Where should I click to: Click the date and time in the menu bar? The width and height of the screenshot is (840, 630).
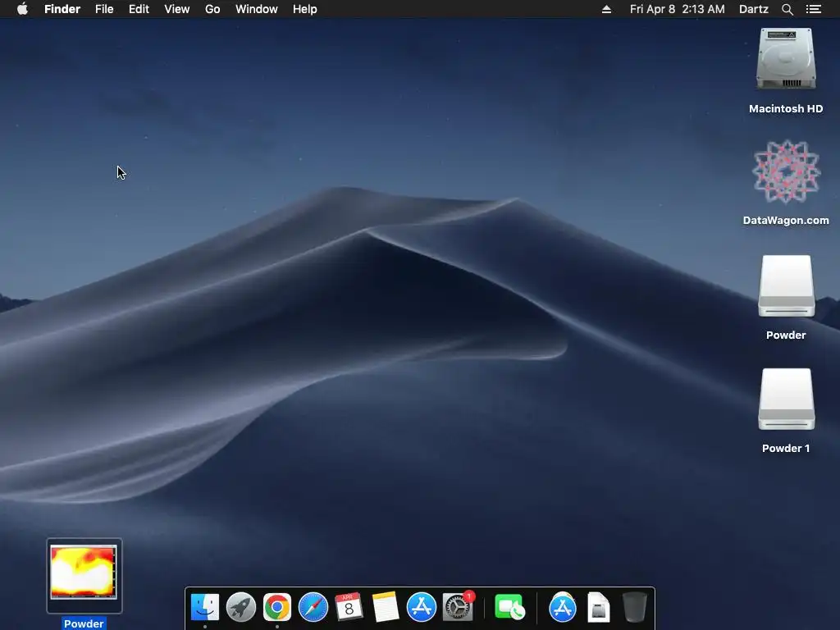point(677,9)
